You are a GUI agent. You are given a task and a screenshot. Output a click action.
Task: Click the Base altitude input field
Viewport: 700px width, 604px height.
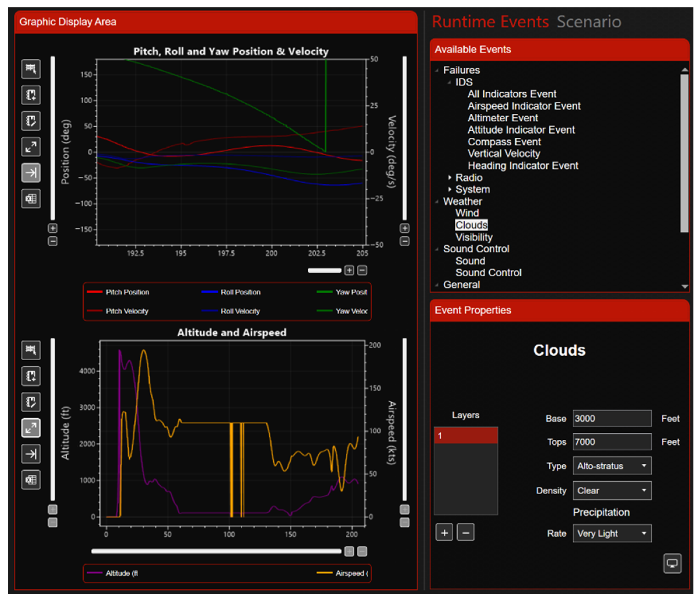(x=612, y=418)
